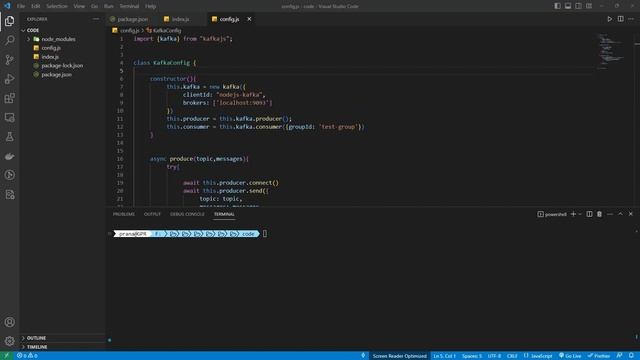This screenshot has width=640, height=360.
Task: Open the Search view in activity bar
Action: [9, 40]
